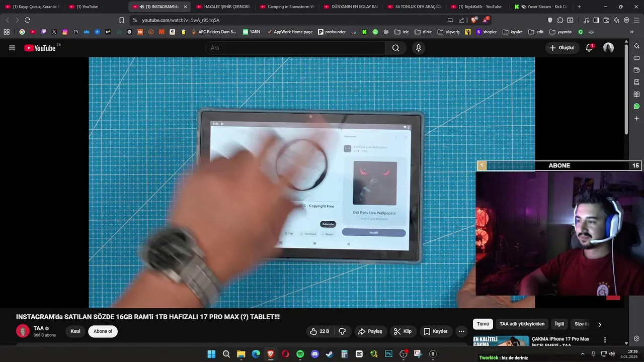The width and height of the screenshot is (644, 362).
Task: Switch to DÜNYANIN EN KOLAY tab
Action: point(351,7)
